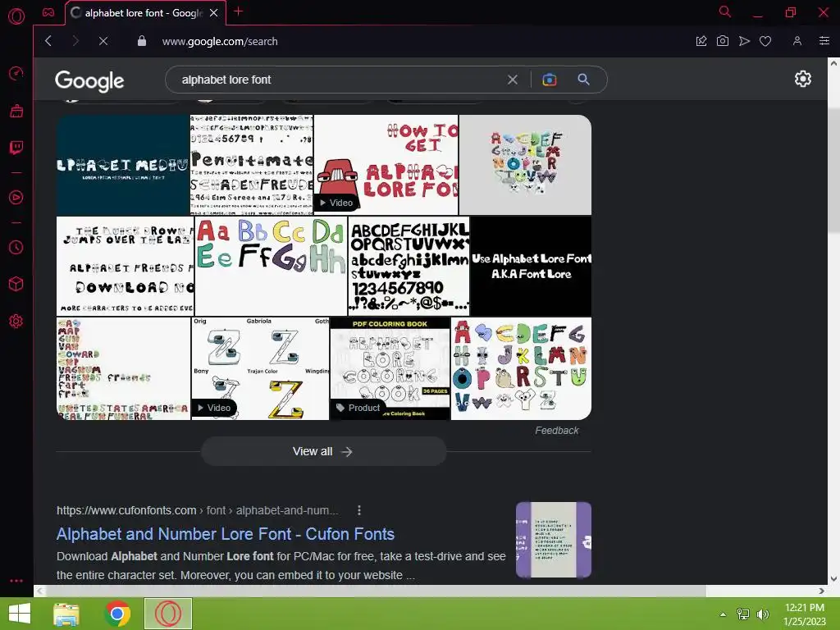Open the taskbar volume speaker icon
Image resolution: width=840 pixels, height=630 pixels.
click(763, 614)
